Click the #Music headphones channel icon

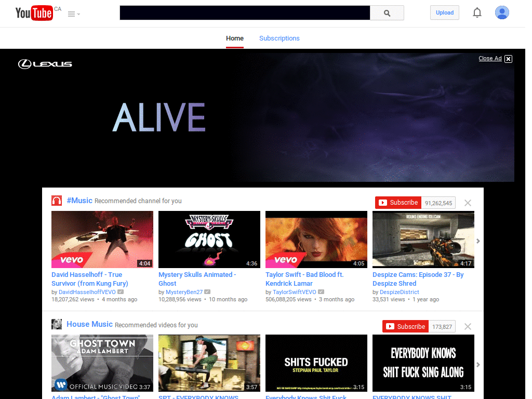pyautogui.click(x=57, y=201)
